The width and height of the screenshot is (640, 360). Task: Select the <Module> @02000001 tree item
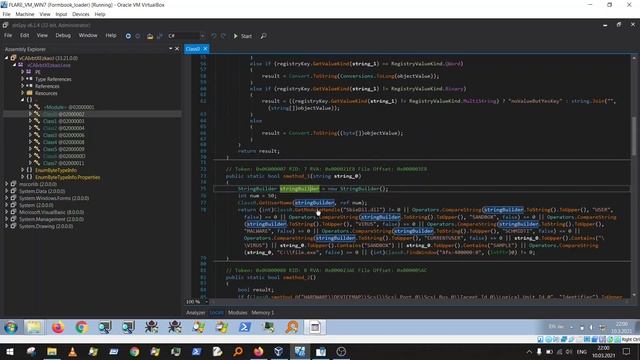point(69,107)
